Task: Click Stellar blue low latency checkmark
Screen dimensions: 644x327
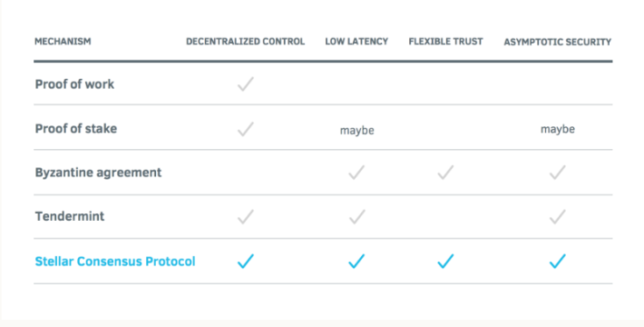Action: tap(356, 262)
